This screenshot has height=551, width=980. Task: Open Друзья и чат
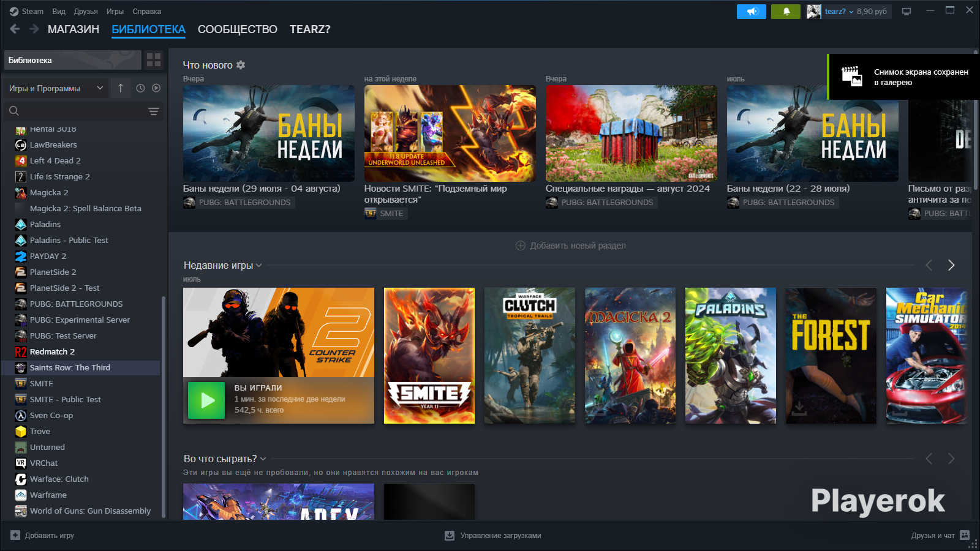click(940, 536)
